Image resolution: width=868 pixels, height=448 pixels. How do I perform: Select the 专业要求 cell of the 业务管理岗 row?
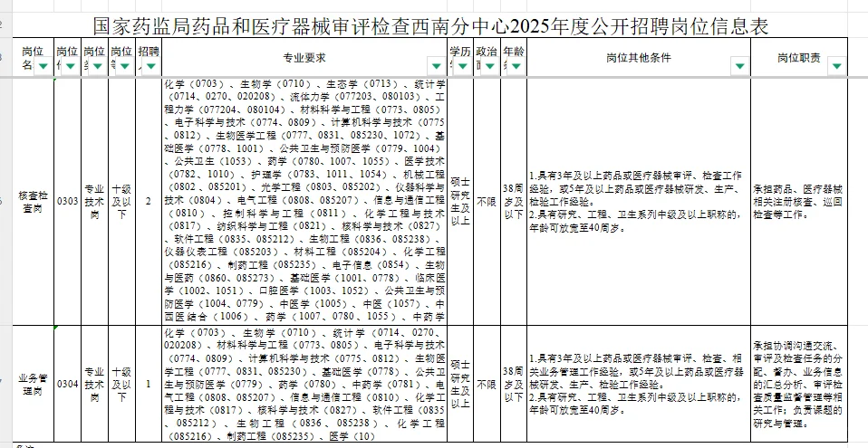click(x=304, y=384)
